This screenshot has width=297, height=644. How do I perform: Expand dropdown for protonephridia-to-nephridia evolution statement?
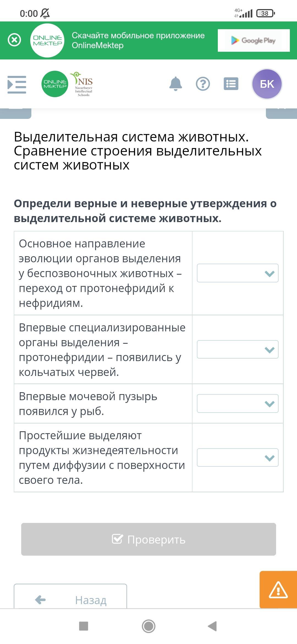(x=238, y=273)
